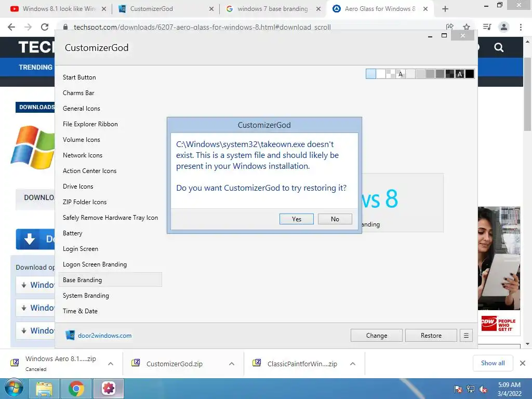This screenshot has width=532, height=399.
Task: Click Yes in the CustomizerGod dialog
Action: tap(296, 219)
